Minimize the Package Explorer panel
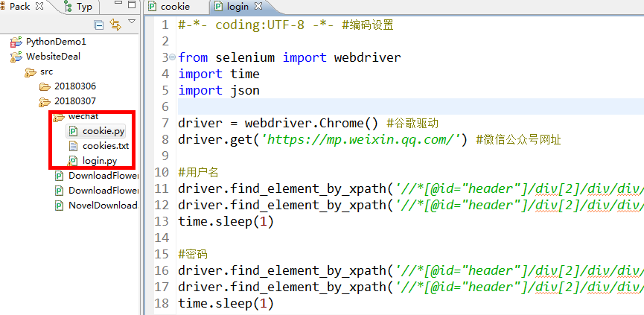Screen dimensions: 644x315 coord(118,4)
